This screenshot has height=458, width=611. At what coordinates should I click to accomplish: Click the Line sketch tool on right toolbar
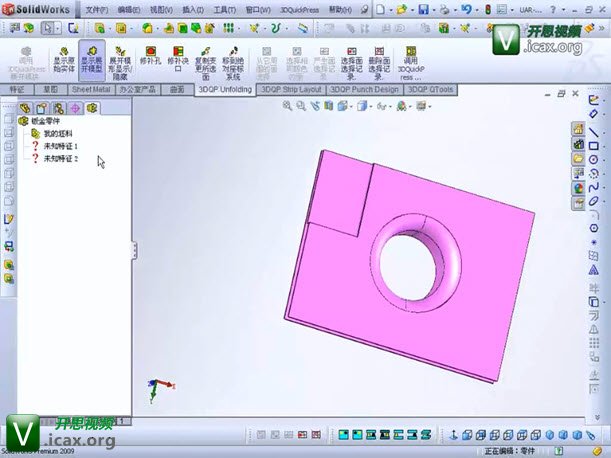coord(593,132)
